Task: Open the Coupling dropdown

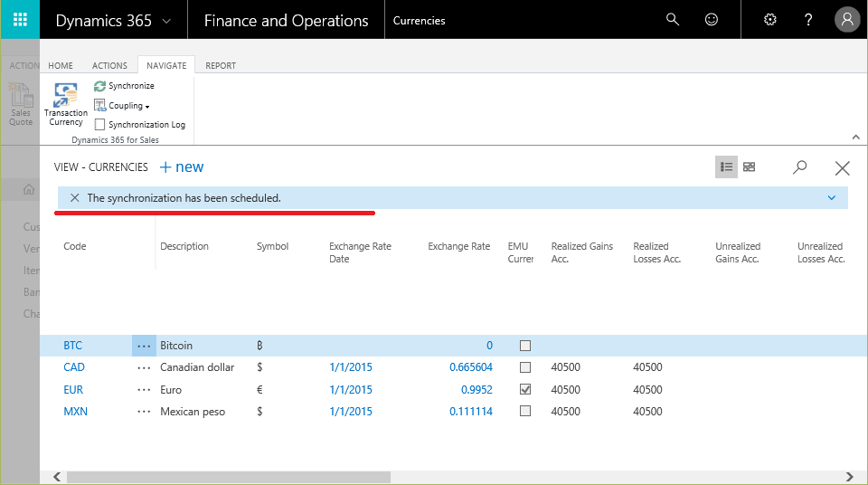Action: tap(122, 105)
